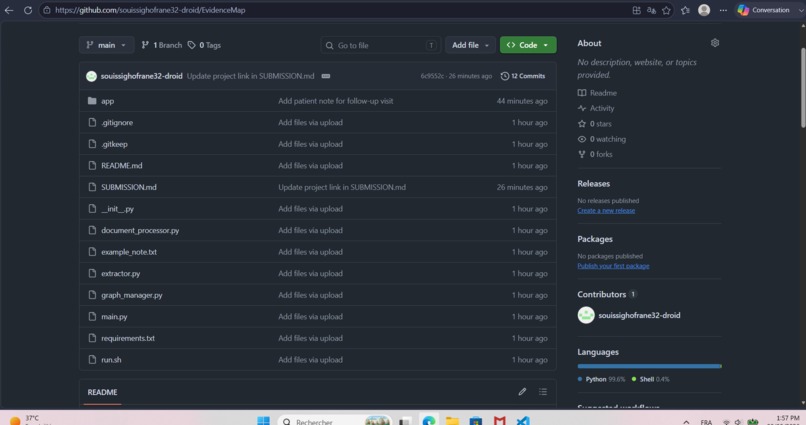Image resolution: width=806 pixels, height=425 pixels.
Task: Open the 12 Commits history
Action: [x=523, y=76]
